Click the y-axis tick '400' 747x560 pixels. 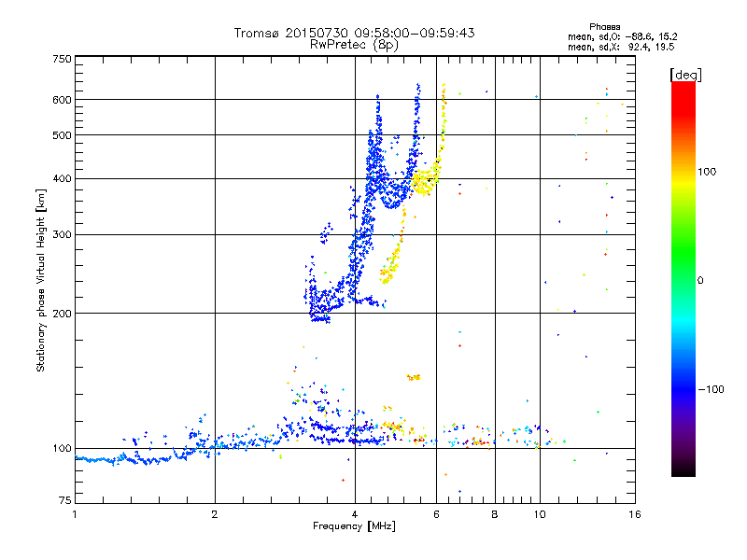click(x=62, y=178)
